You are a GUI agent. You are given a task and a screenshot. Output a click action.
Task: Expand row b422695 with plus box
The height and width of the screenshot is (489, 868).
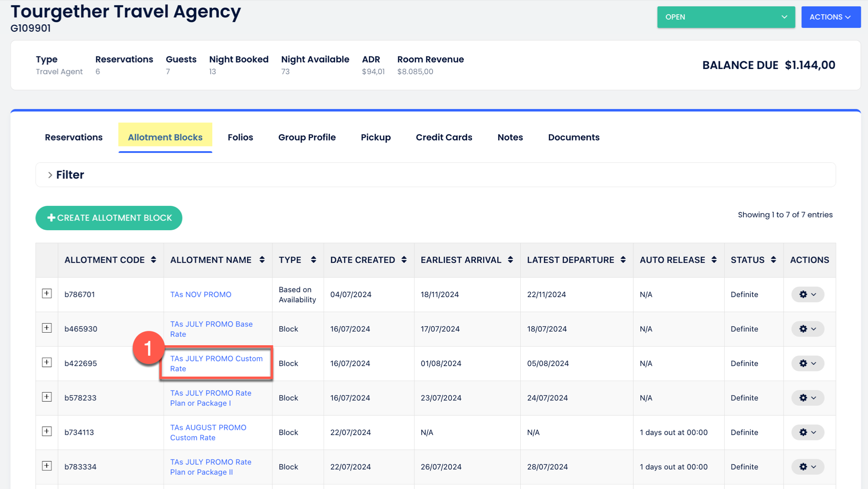tap(47, 363)
